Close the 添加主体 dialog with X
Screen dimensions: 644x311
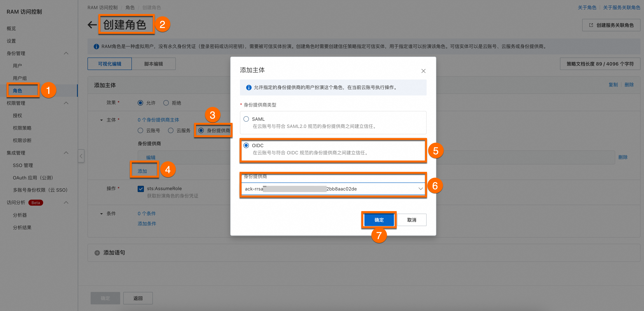pos(423,71)
